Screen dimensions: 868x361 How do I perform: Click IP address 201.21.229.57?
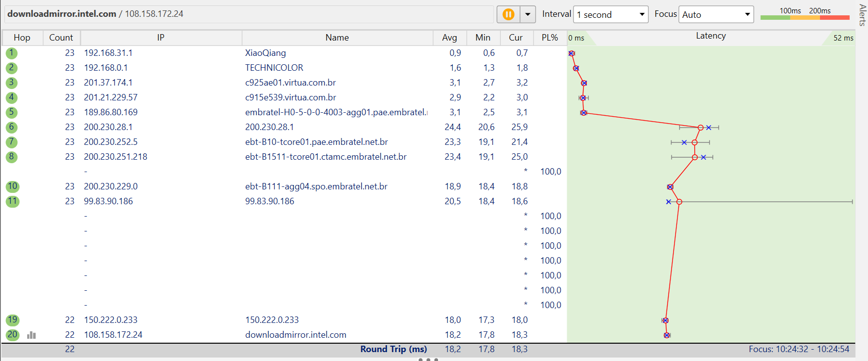point(110,97)
